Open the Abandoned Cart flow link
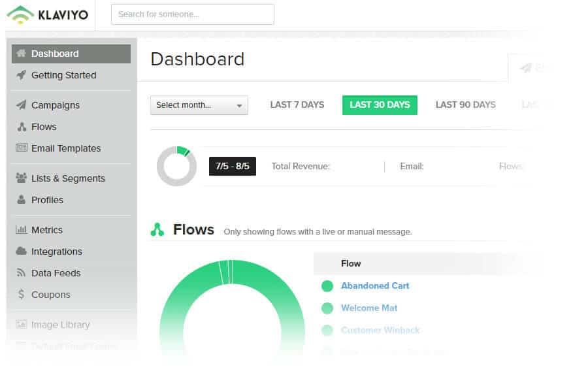 point(375,286)
